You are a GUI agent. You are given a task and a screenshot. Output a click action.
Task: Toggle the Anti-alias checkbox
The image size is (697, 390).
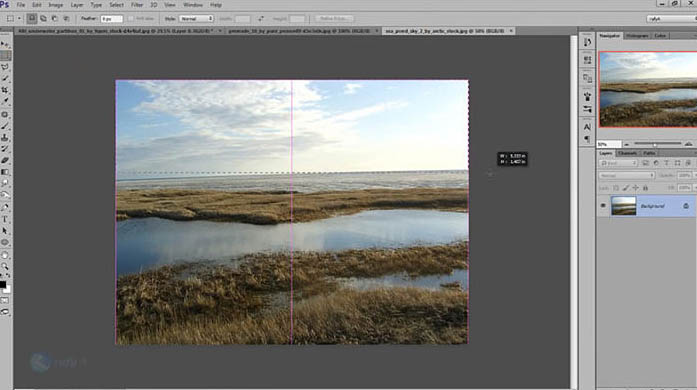pos(131,19)
